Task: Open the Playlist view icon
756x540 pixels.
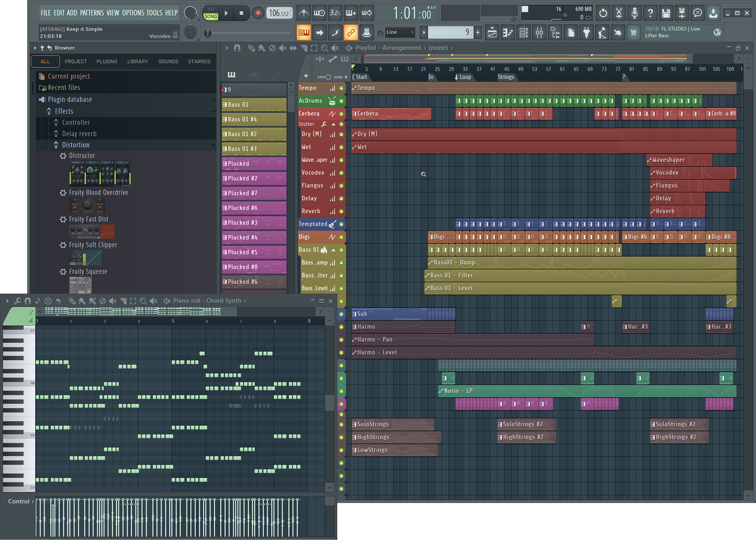Action: tap(492, 33)
